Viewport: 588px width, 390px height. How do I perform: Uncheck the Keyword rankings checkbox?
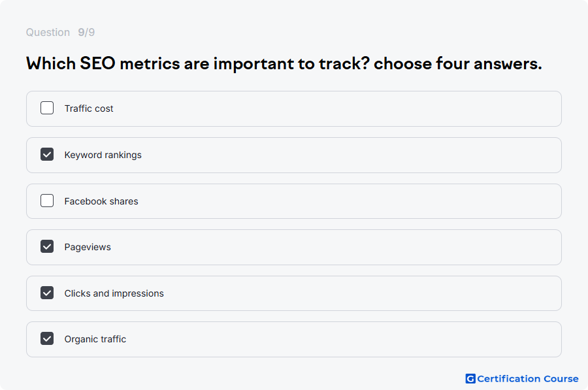[x=47, y=154]
